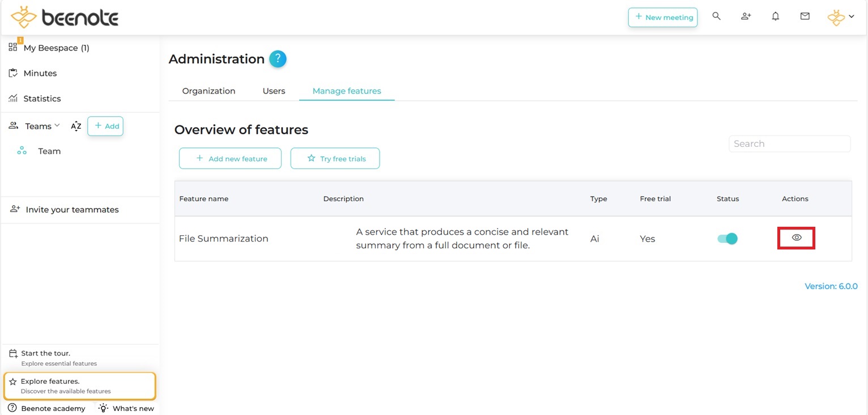The image size is (868, 415).
Task: Click the add user icon in header
Action: 746,16
